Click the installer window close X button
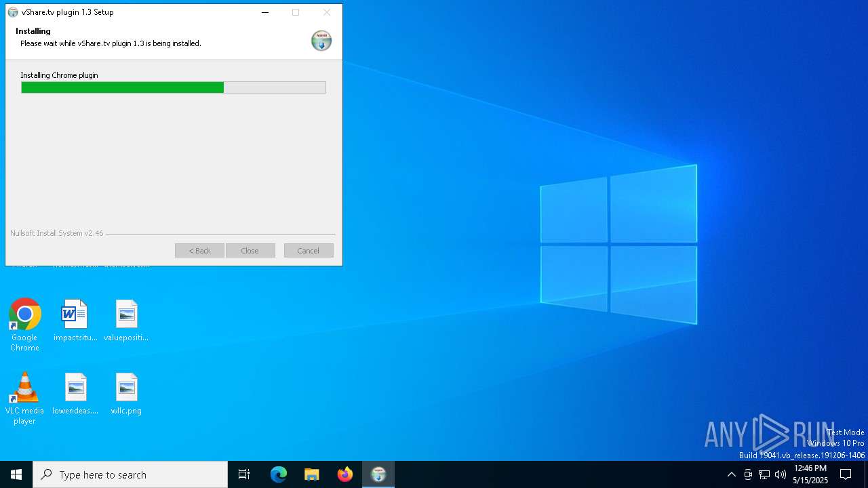This screenshot has height=488, width=868. click(x=327, y=12)
